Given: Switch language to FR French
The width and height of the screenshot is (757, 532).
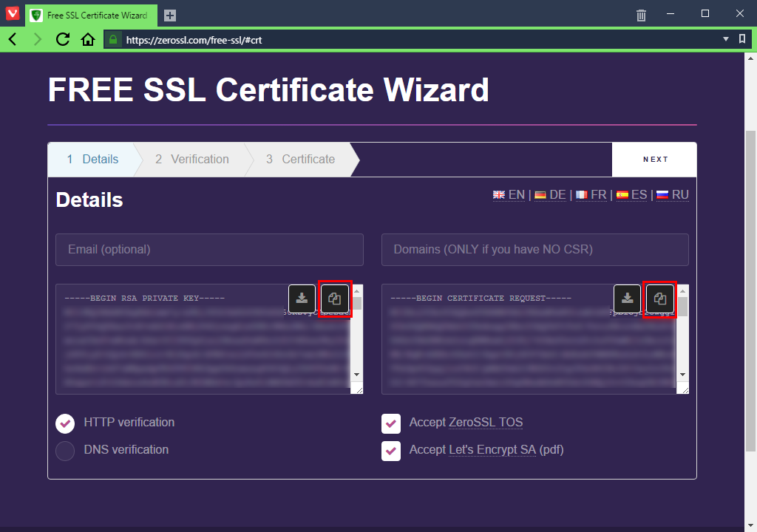Looking at the screenshot, I should 591,194.
